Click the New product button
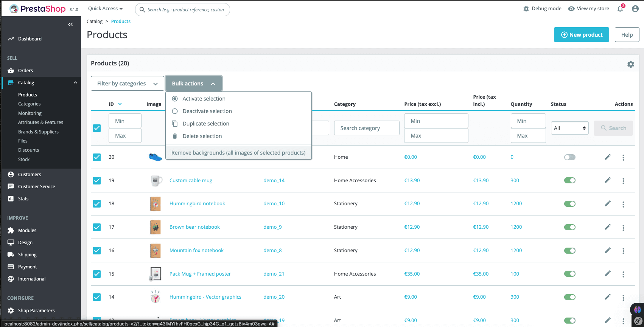Viewport: 644px width, 327px height. tap(582, 35)
